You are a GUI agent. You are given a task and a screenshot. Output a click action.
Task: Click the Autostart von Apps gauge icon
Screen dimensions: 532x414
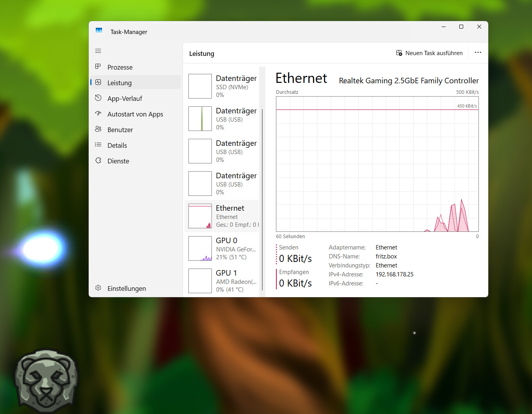click(98, 114)
